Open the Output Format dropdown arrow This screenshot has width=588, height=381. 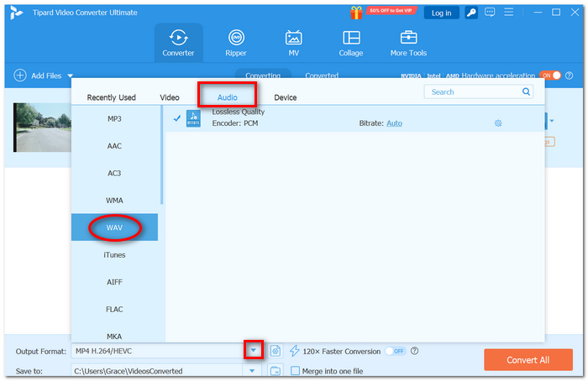pyautogui.click(x=254, y=351)
